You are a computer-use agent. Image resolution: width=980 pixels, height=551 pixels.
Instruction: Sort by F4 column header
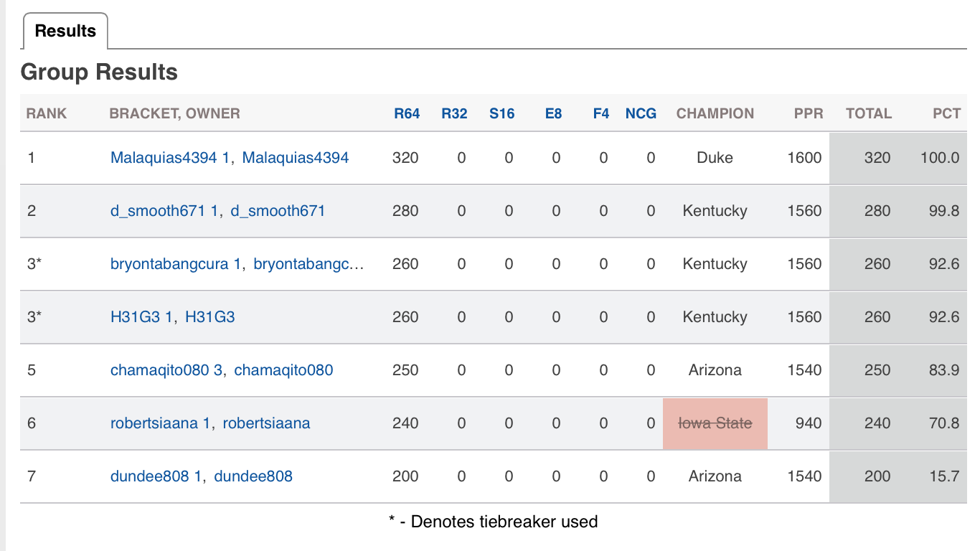pos(601,113)
